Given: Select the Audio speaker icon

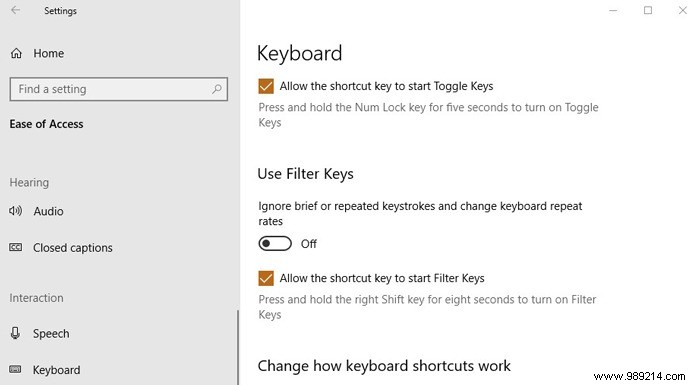Looking at the screenshot, I should tap(16, 211).
